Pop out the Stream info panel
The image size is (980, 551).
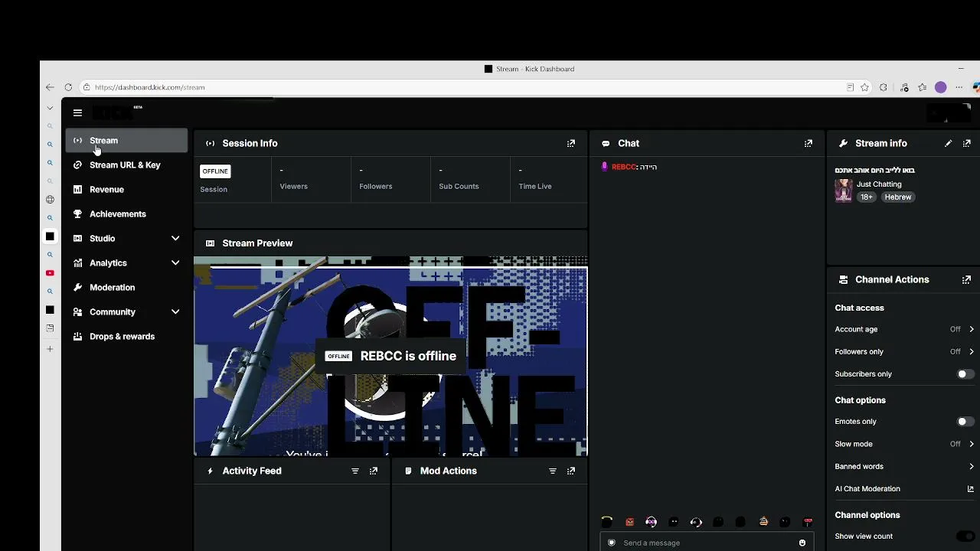point(967,143)
